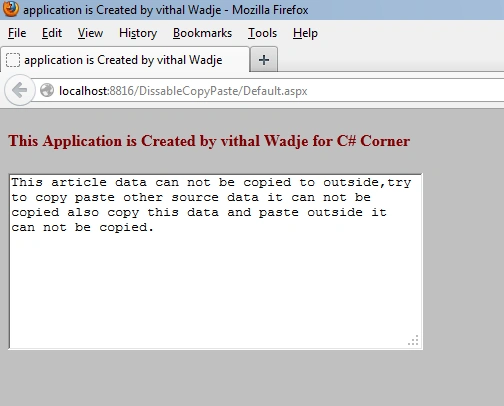The height and width of the screenshot is (406, 504).
Task: Go back with the back arrow button
Action: point(20,90)
